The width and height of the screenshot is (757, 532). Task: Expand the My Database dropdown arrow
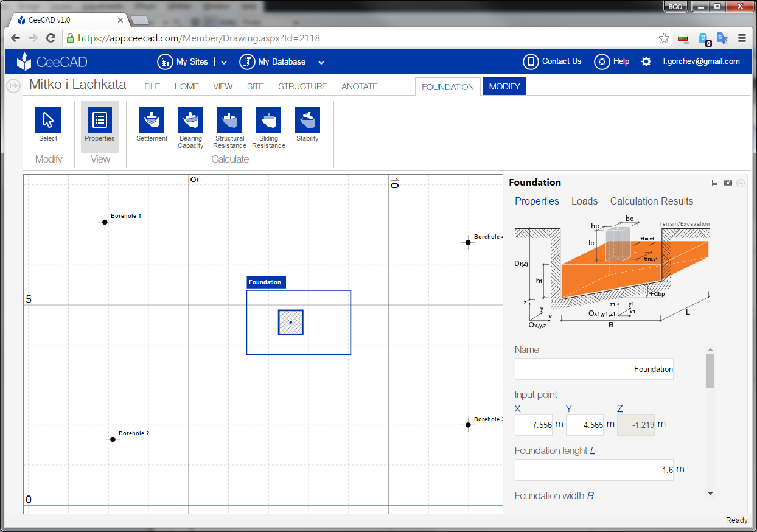pyautogui.click(x=321, y=62)
